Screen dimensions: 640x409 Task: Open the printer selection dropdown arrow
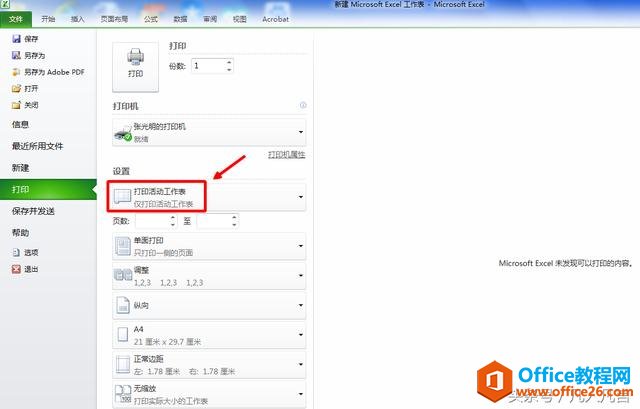tap(301, 132)
